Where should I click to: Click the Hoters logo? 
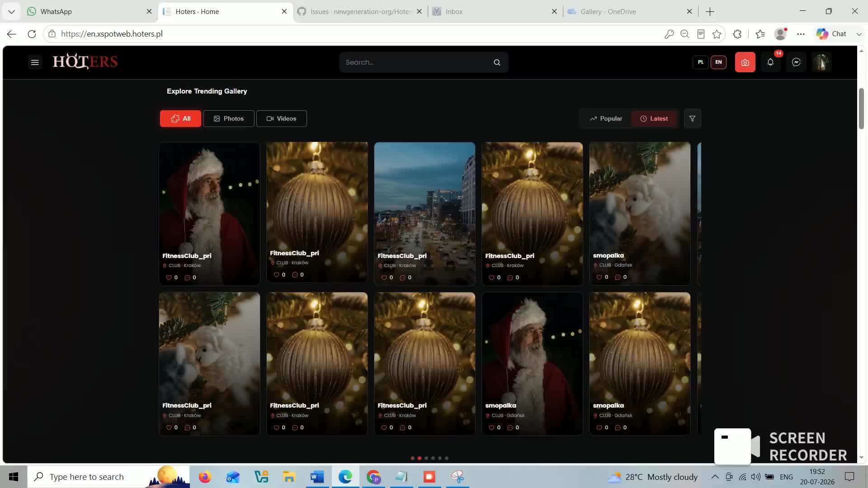pos(85,61)
